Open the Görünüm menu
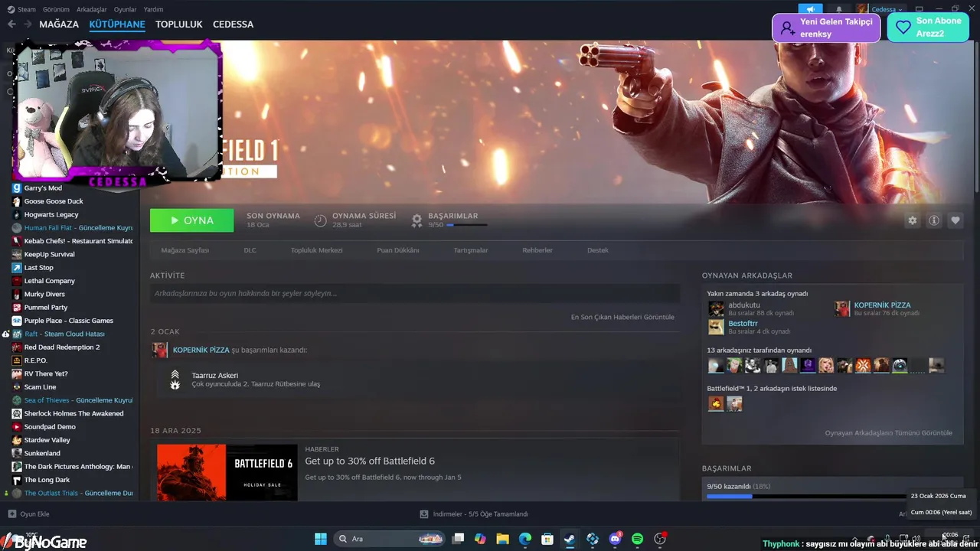The width and height of the screenshot is (980, 551). (57, 9)
